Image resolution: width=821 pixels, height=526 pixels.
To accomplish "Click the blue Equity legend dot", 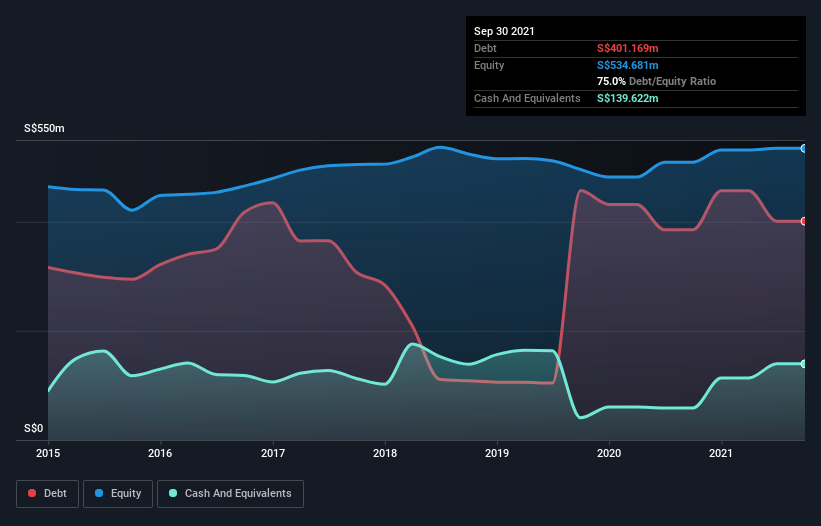I will coord(99,493).
